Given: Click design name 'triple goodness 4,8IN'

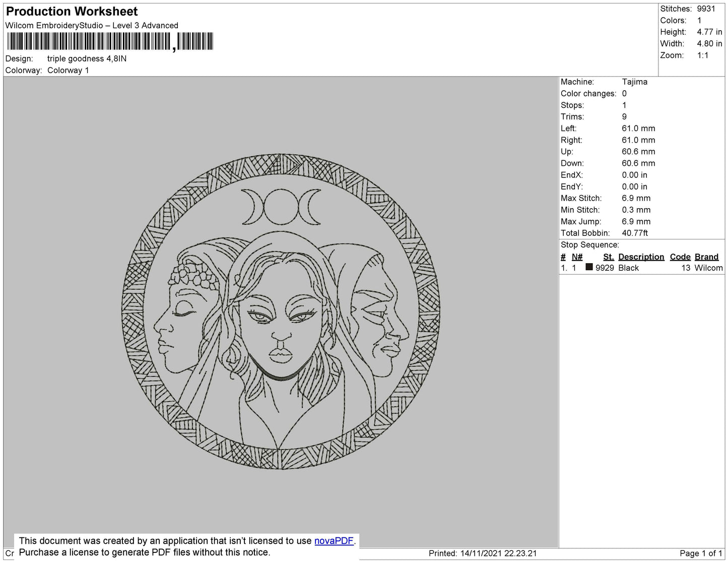Looking at the screenshot, I should tap(87, 58).
